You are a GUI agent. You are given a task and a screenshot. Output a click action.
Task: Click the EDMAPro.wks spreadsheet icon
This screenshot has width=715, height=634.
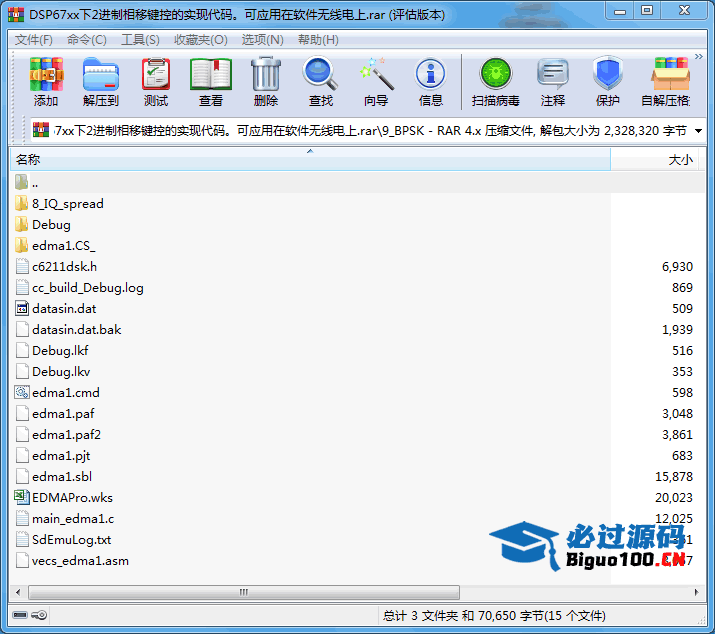pos(21,498)
